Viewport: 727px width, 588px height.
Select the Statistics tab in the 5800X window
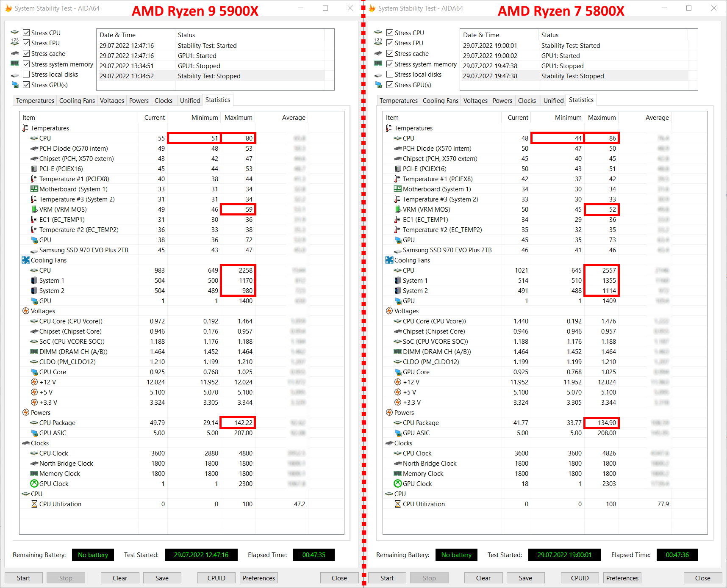(x=581, y=100)
